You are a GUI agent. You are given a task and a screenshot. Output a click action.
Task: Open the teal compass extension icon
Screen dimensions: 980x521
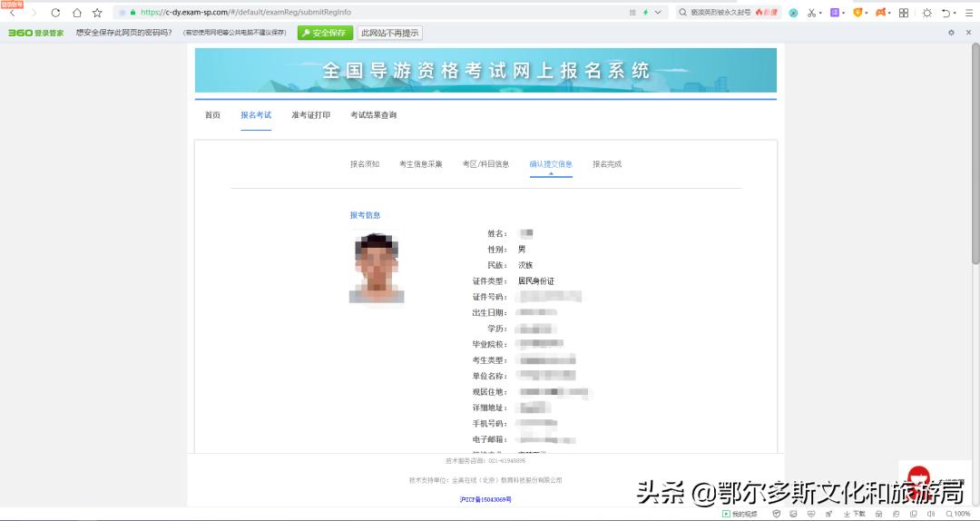793,13
